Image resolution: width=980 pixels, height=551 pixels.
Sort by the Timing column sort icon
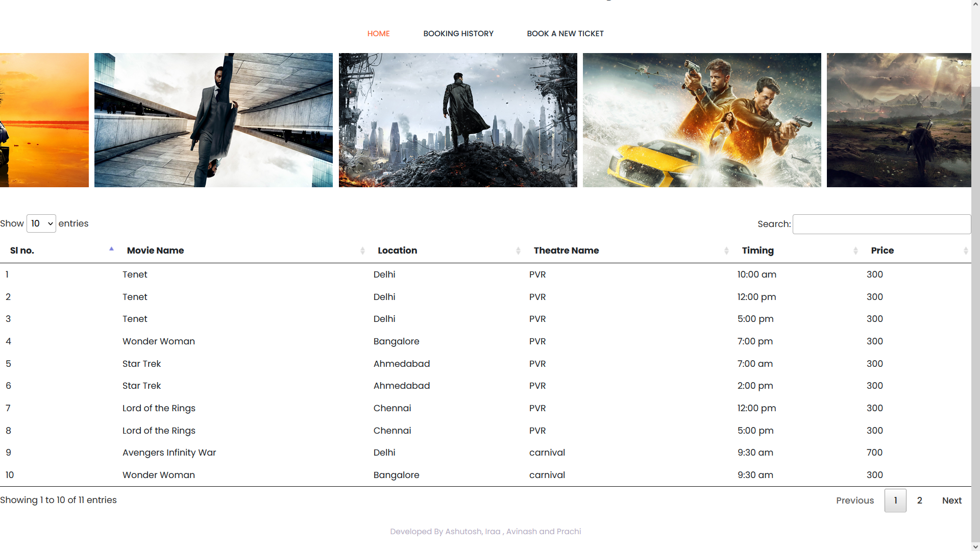tap(855, 251)
